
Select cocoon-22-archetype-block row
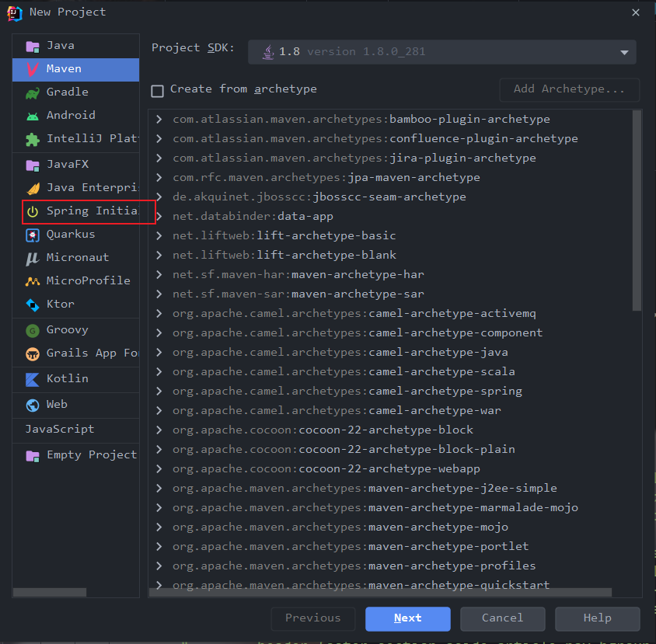coord(391,430)
